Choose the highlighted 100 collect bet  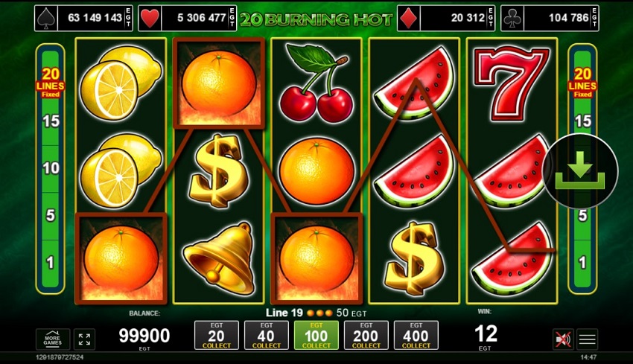(316, 336)
